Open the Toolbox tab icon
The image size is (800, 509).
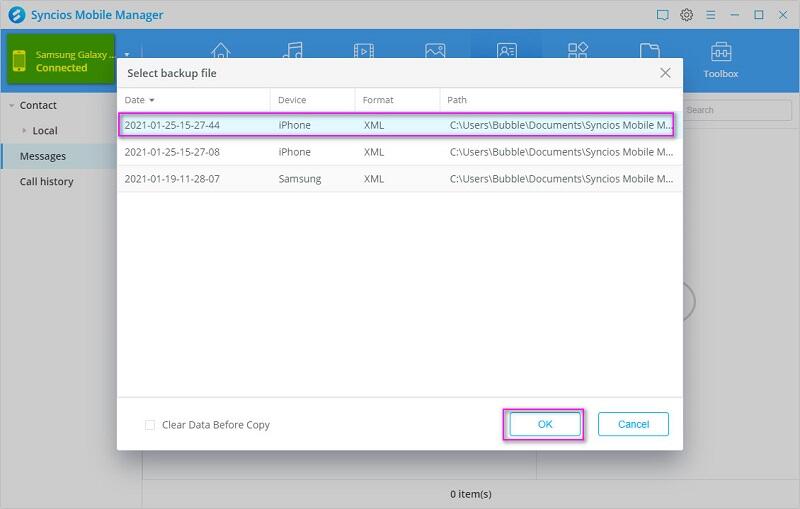coord(720,52)
